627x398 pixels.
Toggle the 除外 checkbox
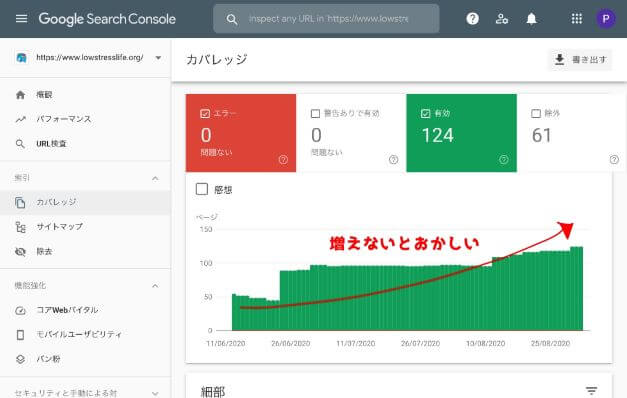click(536, 114)
